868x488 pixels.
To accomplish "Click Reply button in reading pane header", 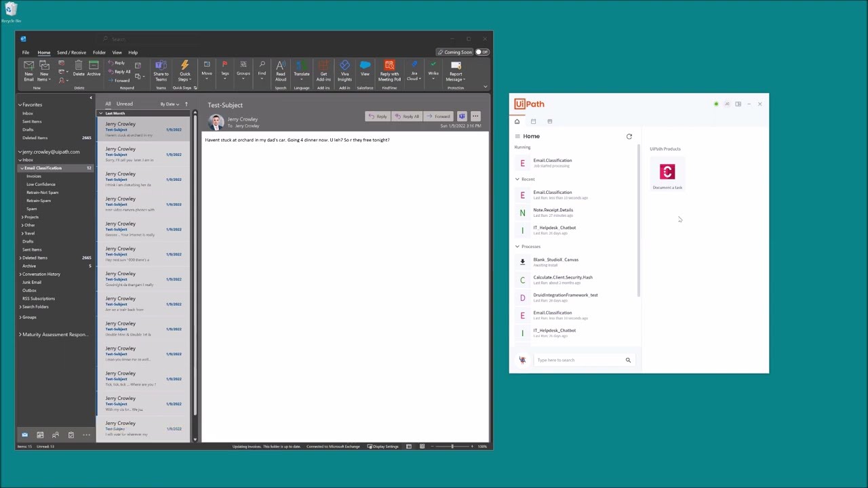I will (378, 117).
